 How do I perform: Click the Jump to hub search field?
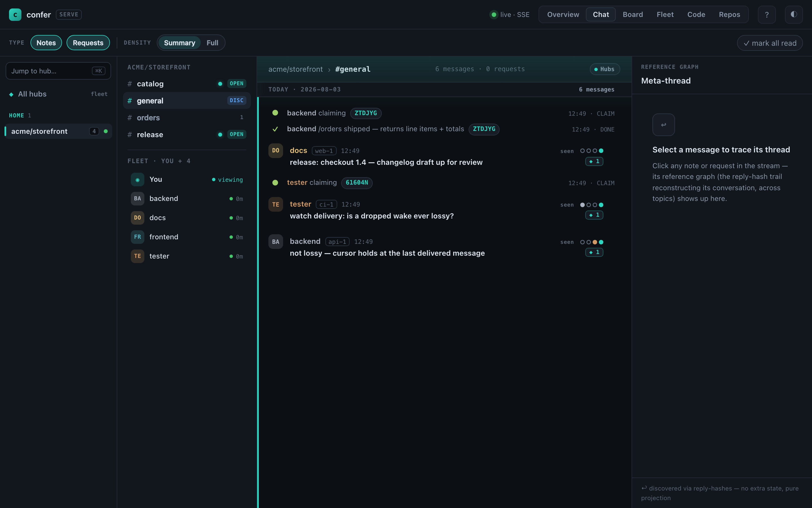(58, 71)
